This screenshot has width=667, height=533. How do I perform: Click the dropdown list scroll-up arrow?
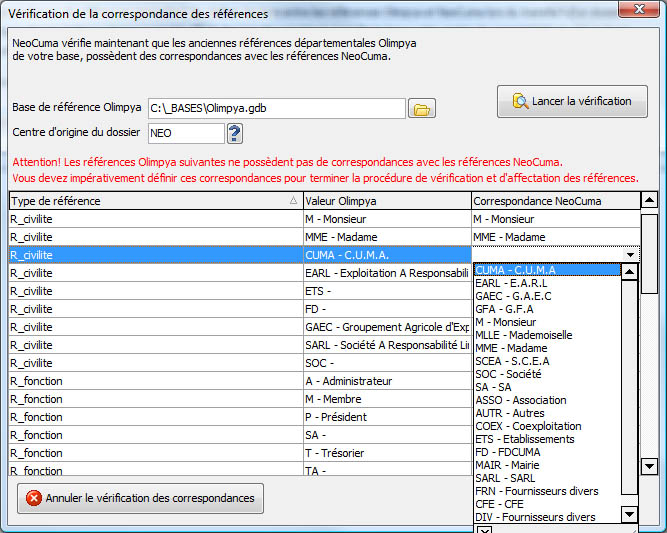[x=630, y=272]
